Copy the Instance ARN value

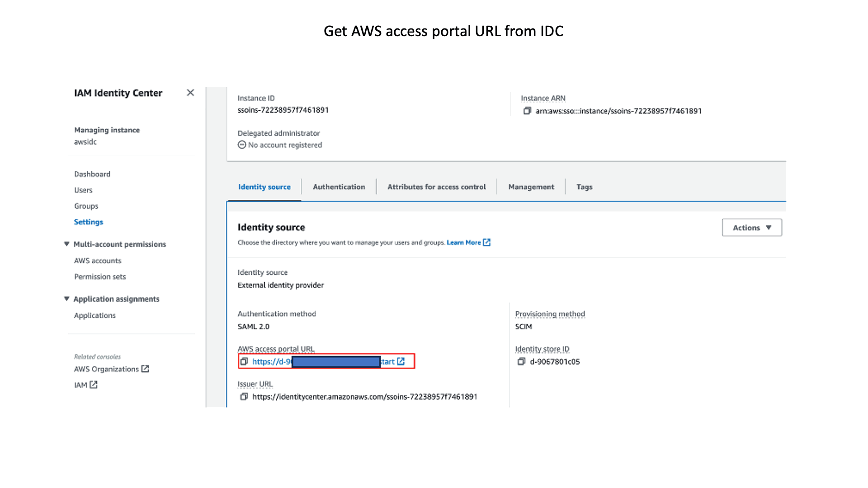tap(527, 111)
